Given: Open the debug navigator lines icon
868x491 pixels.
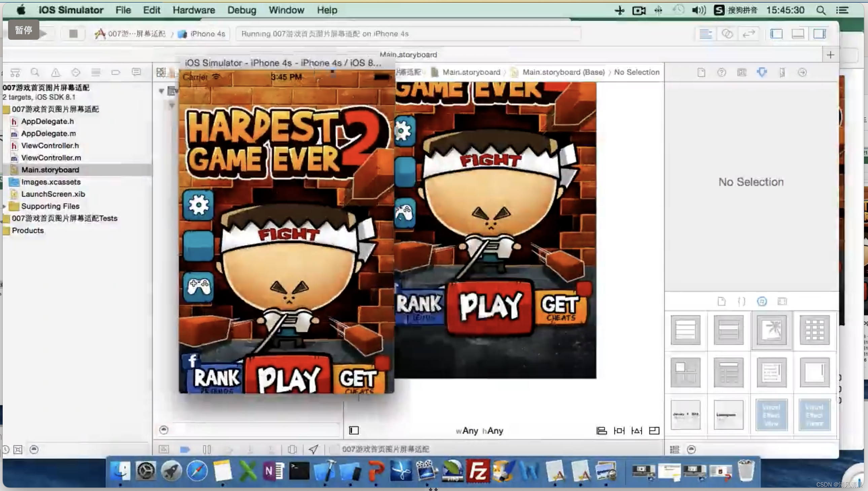Looking at the screenshot, I should [x=96, y=72].
